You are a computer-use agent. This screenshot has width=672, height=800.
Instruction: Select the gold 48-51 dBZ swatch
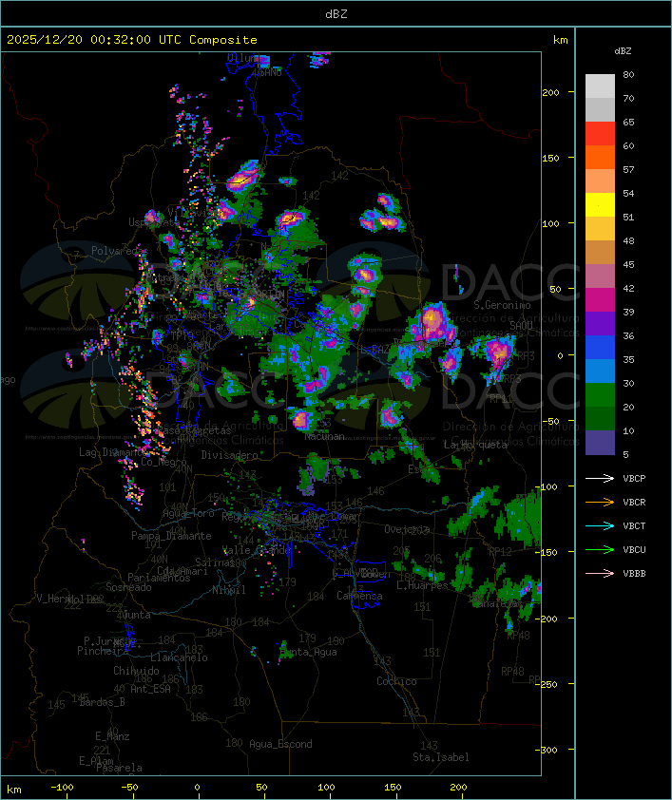(600, 229)
